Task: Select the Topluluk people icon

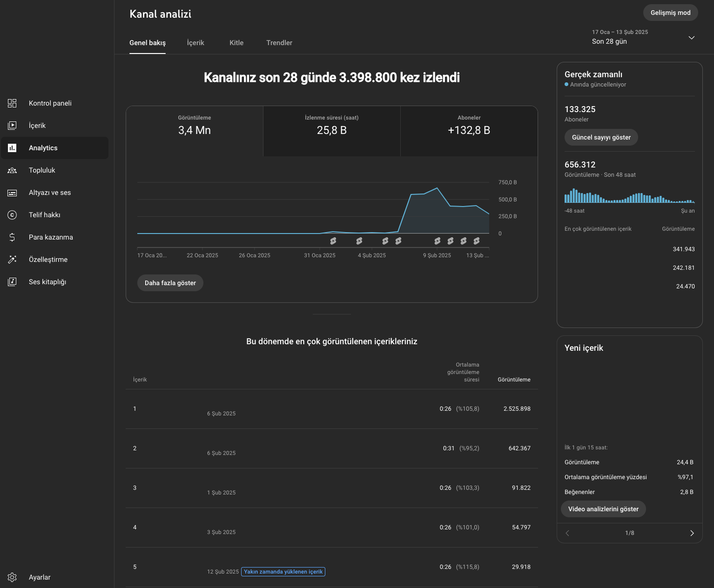Action: [12, 170]
